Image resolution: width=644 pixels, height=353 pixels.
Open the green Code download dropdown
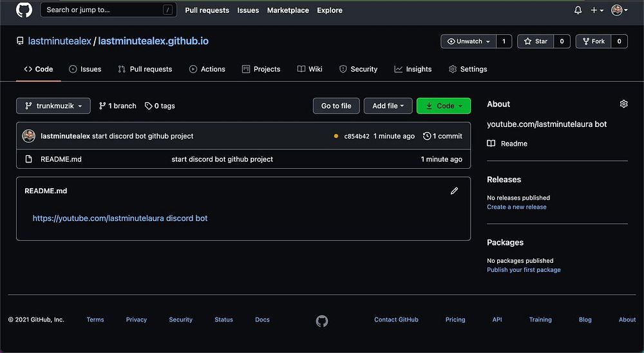[444, 106]
